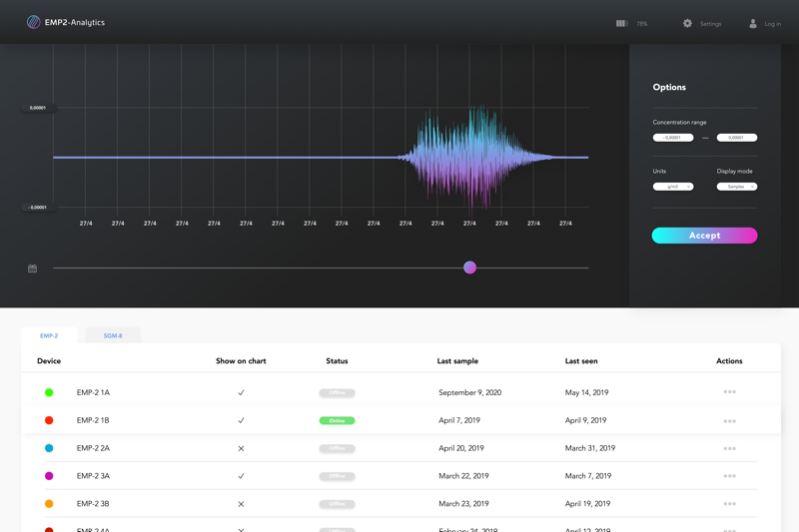Toggle show on chart for EMP-2 1B
799x532 pixels.
point(241,420)
